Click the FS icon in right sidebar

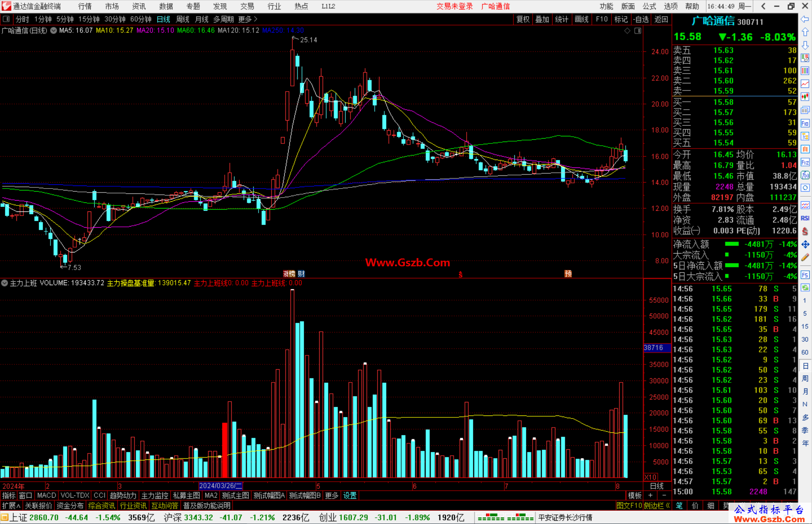(805, 275)
